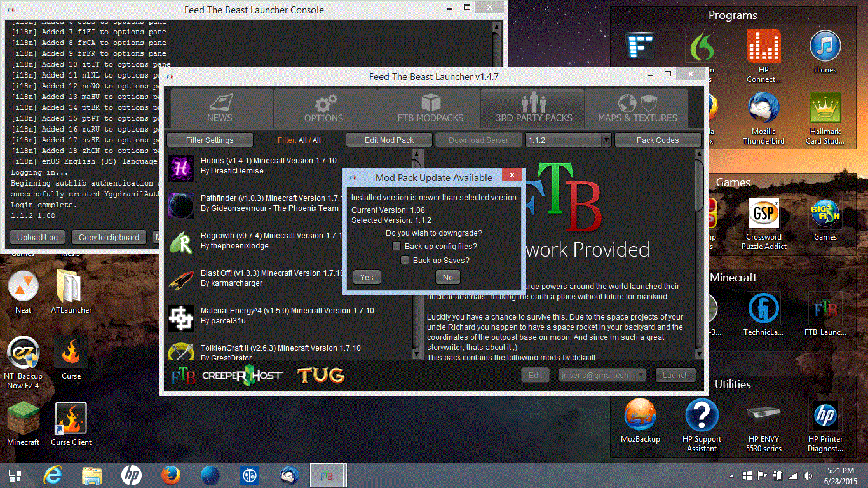Open Firefox from the taskbar
This screenshot has width=868, height=488.
(171, 475)
